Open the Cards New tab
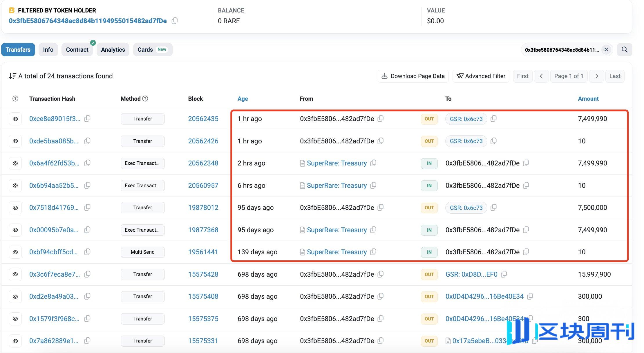Image resolution: width=644 pixels, height=353 pixels. pyautogui.click(x=153, y=50)
